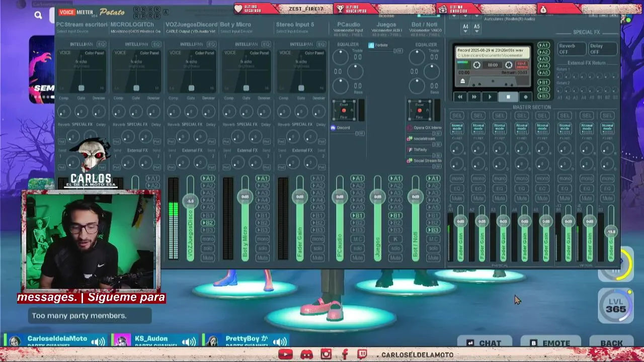The width and height of the screenshot is (644, 362).
Task: Open the Discord icon in footer
Action: click(306, 354)
